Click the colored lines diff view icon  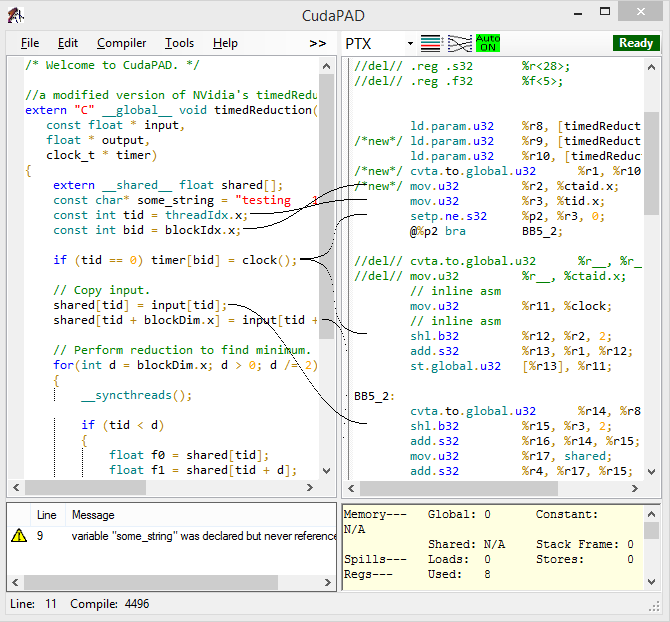[x=431, y=43]
